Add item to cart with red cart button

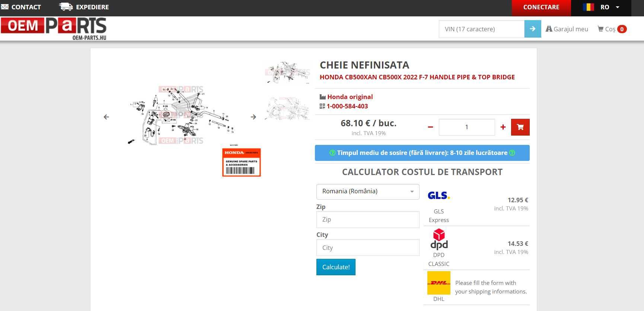coord(520,127)
